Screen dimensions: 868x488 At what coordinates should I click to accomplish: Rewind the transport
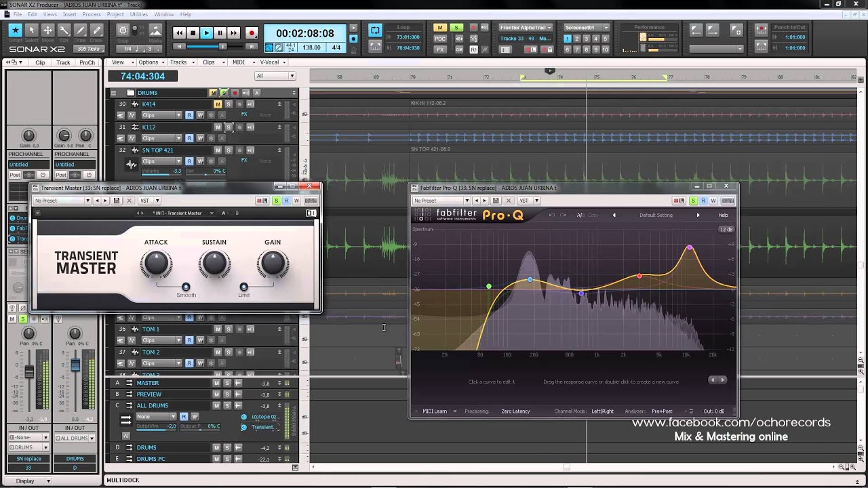[179, 33]
